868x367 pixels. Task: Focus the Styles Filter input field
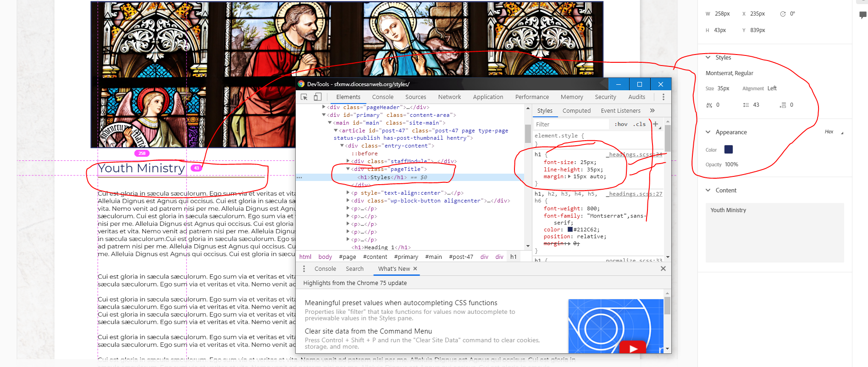click(x=571, y=124)
